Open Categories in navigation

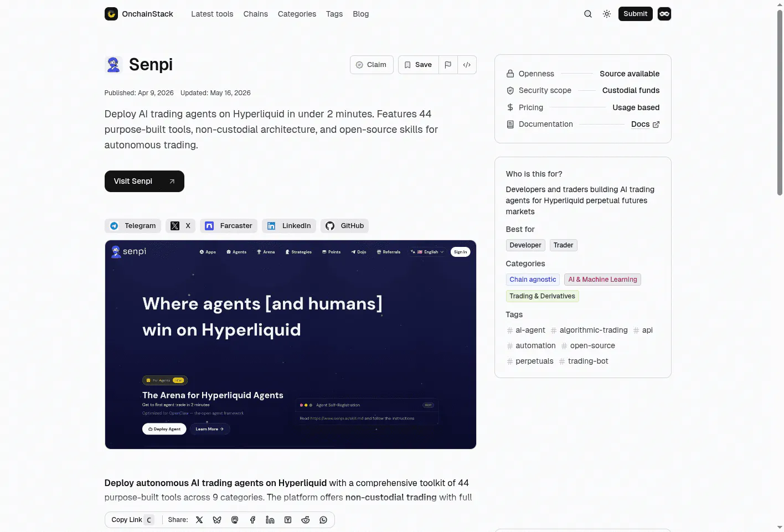[x=297, y=14]
